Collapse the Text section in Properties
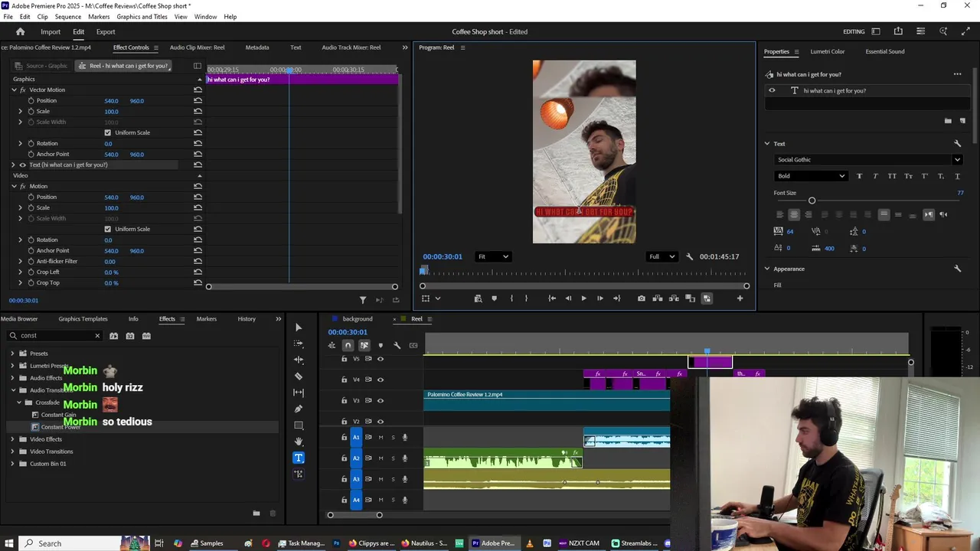 pos(767,143)
